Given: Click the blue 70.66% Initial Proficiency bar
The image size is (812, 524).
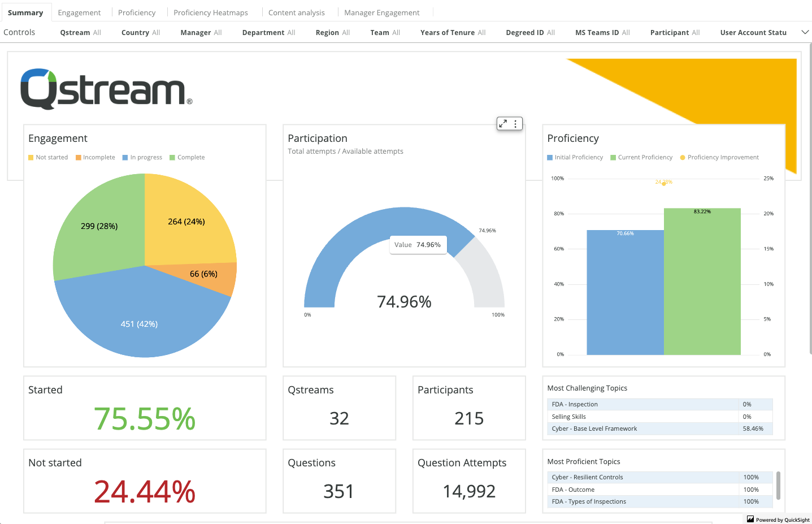Looking at the screenshot, I should (x=625, y=292).
